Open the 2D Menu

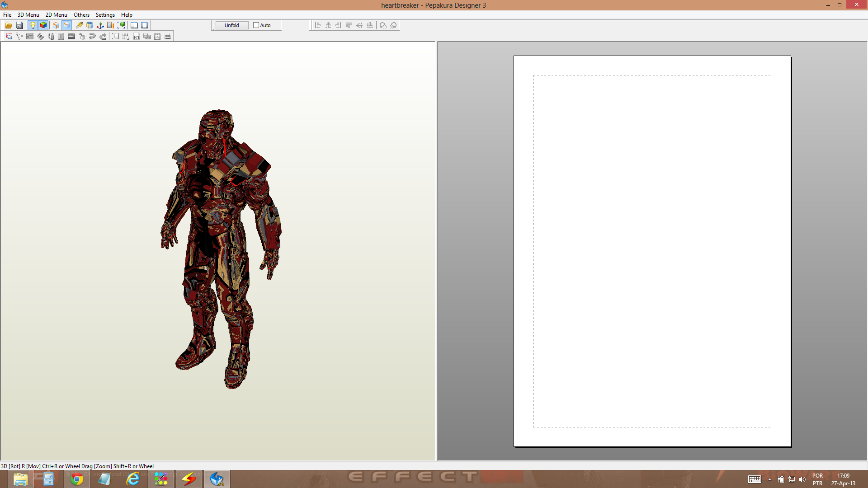point(57,15)
